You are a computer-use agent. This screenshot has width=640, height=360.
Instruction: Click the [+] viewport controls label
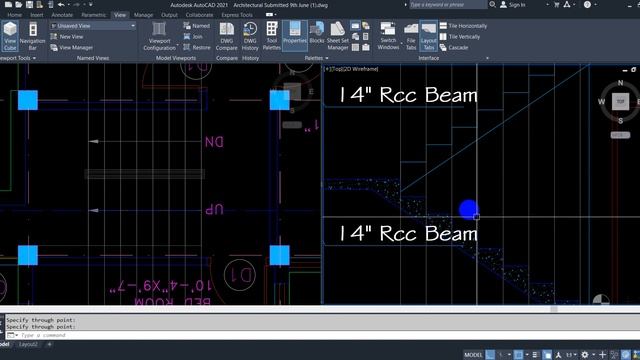[x=327, y=69]
